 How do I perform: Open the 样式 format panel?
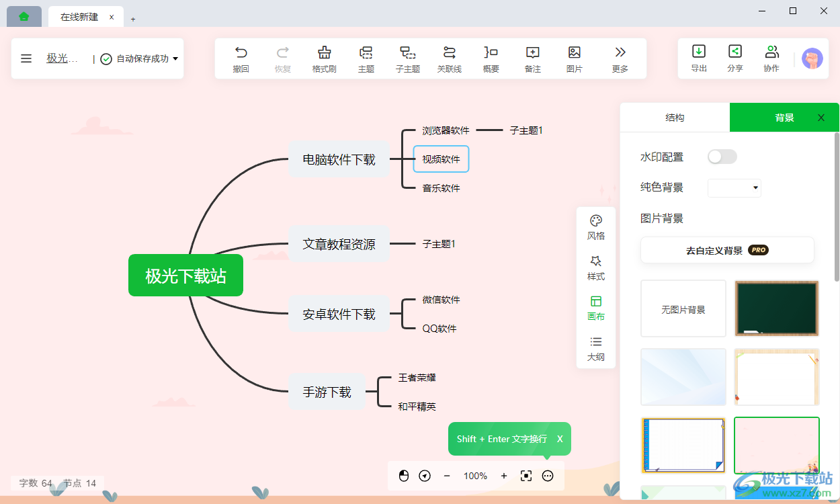click(x=596, y=268)
